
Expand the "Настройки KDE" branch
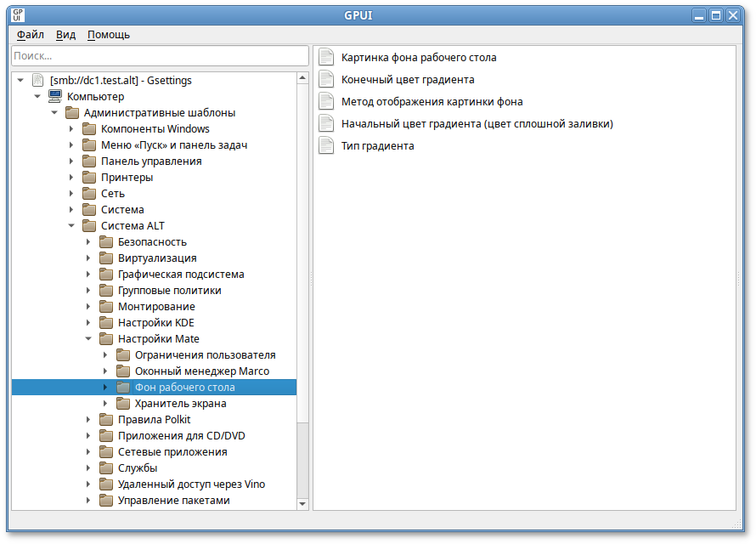pos(88,322)
